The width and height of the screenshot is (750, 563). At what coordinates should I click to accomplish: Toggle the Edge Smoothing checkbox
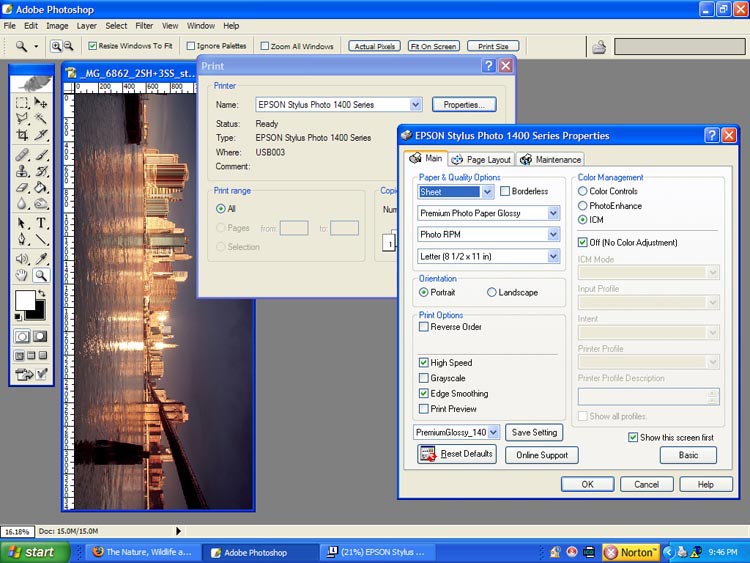pos(423,393)
